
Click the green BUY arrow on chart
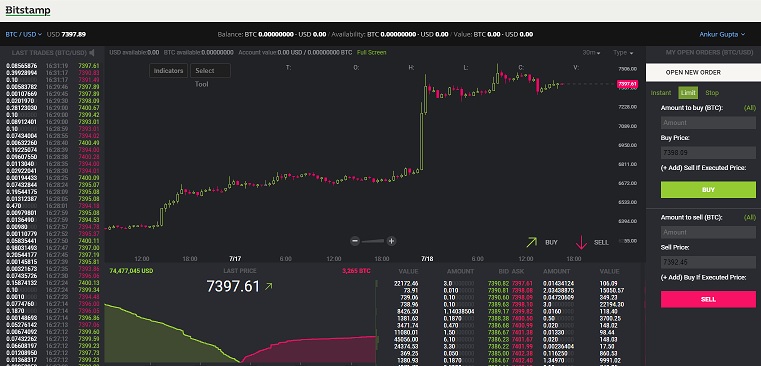point(532,242)
